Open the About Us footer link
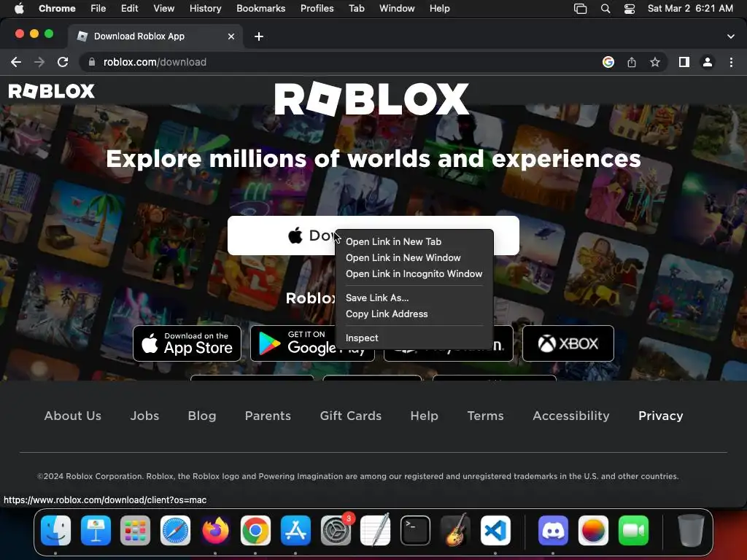Viewport: 747px width, 560px height. (x=73, y=416)
